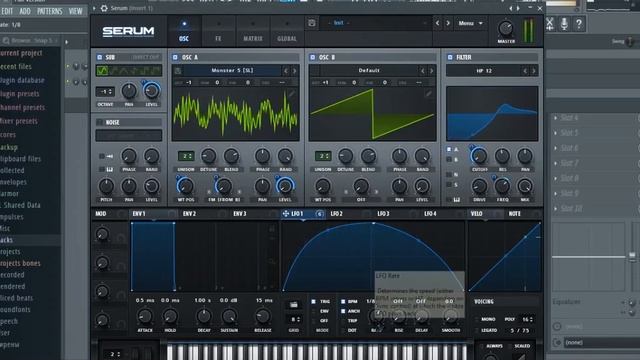Select the LFO 2 tab
Screen dimensions: 640x360
tap(336, 214)
